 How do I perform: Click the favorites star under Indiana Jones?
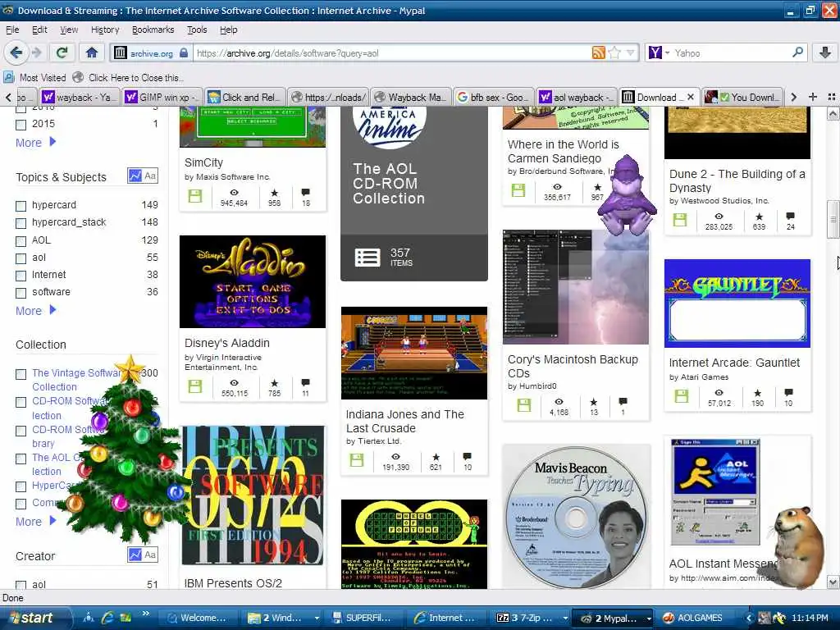436,457
